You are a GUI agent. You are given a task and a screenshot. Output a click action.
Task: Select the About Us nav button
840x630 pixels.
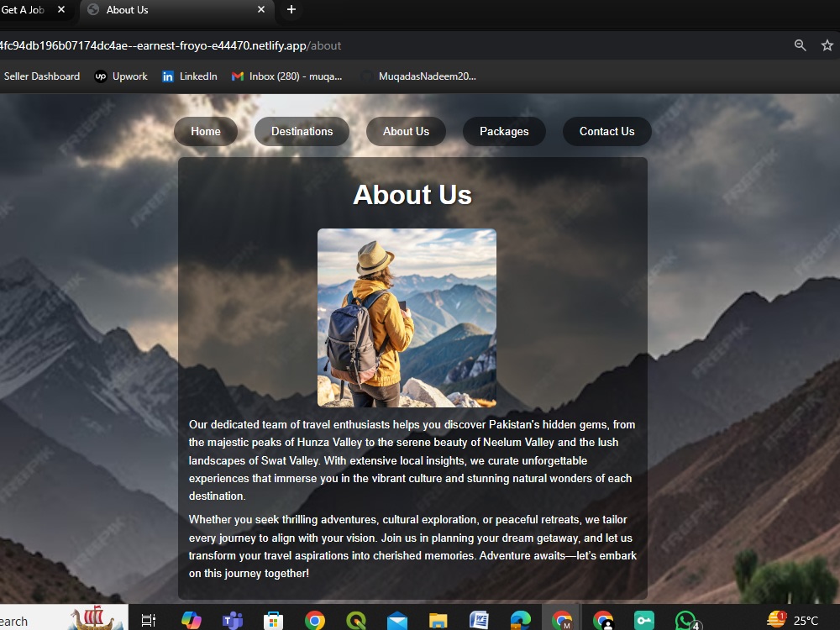[406, 131]
